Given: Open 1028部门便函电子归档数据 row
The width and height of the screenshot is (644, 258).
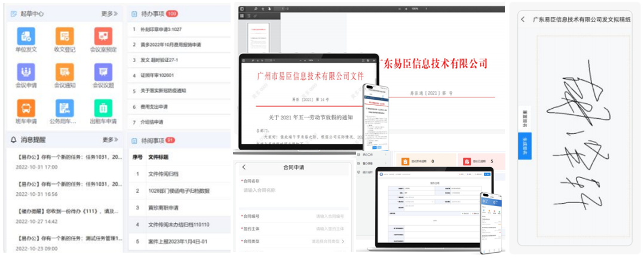Looking at the screenshot, I should (x=179, y=191).
